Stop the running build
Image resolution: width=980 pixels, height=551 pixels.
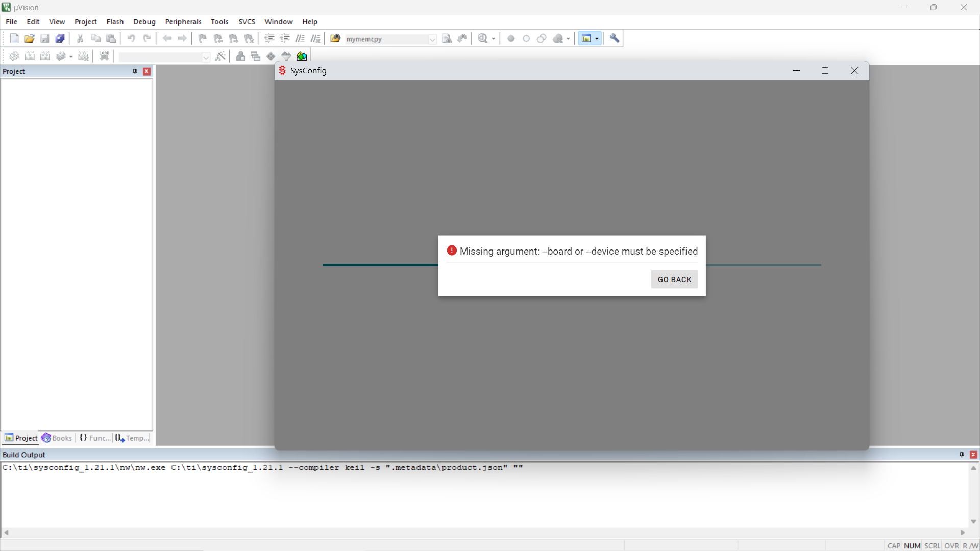(x=83, y=56)
